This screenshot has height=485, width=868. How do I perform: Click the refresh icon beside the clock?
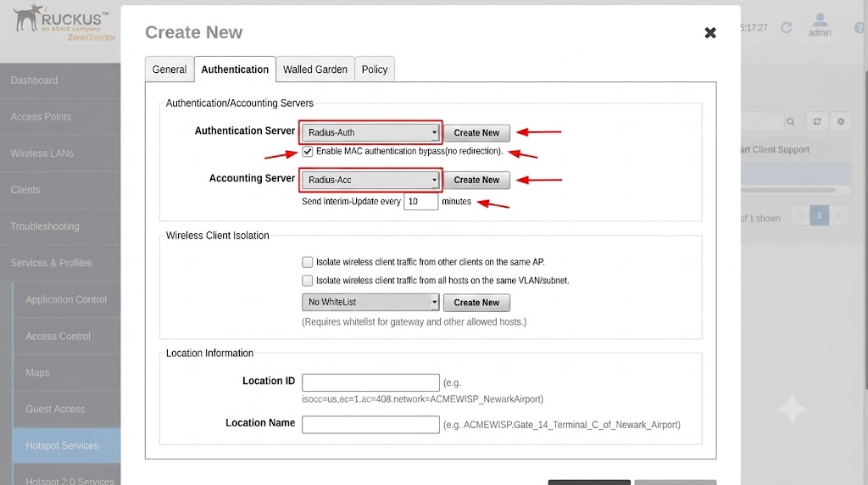(x=786, y=27)
